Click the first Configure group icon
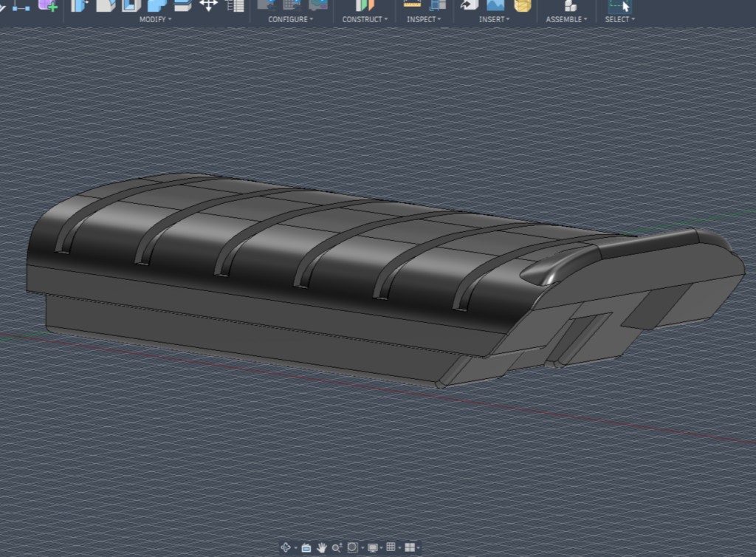This screenshot has width=756, height=557. (x=266, y=5)
